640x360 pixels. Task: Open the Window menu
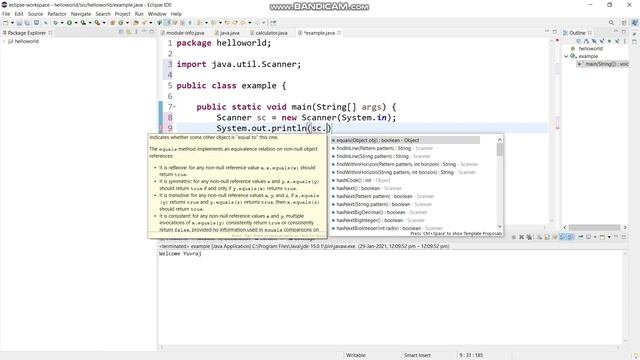(x=157, y=14)
